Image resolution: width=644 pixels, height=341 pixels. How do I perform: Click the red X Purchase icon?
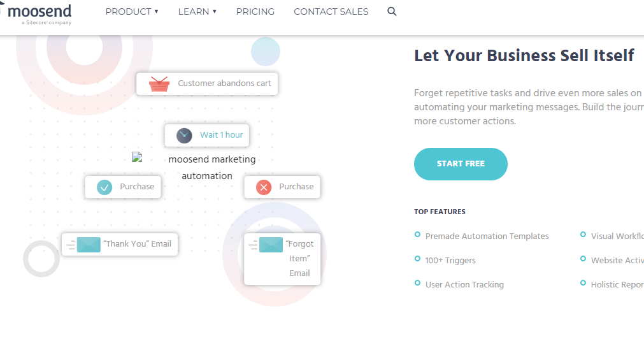click(264, 187)
